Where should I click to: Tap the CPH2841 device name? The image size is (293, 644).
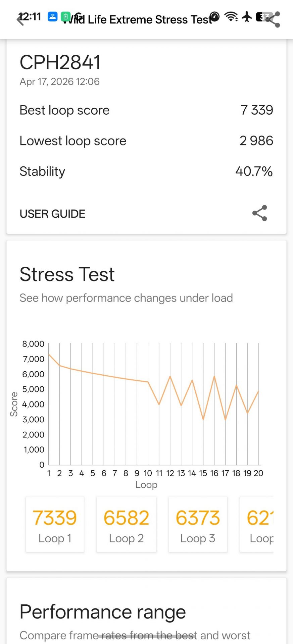coord(60,62)
